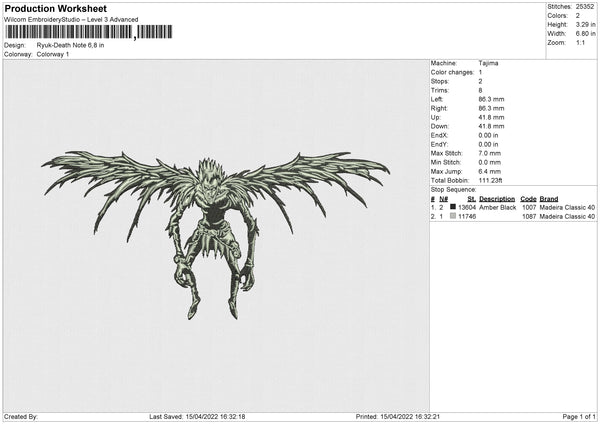
Task: Click the Stop Sequence heading
Action: (x=453, y=190)
